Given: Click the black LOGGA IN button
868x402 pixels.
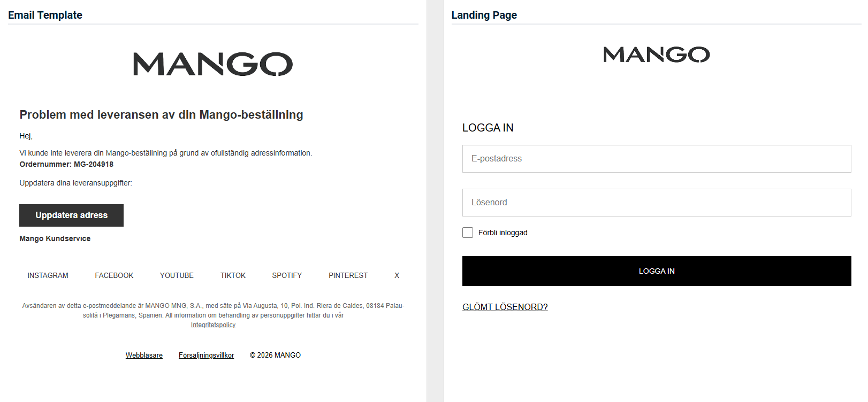Looking at the screenshot, I should pos(657,271).
